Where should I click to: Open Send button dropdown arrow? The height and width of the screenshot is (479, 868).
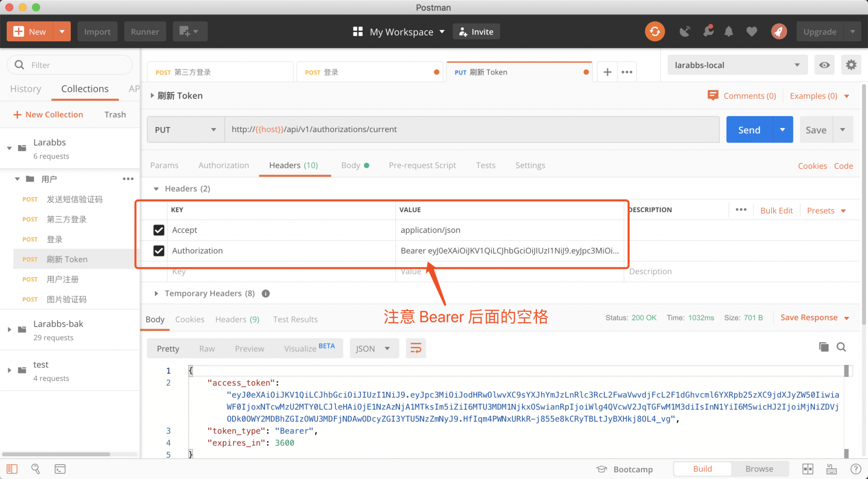(x=782, y=130)
